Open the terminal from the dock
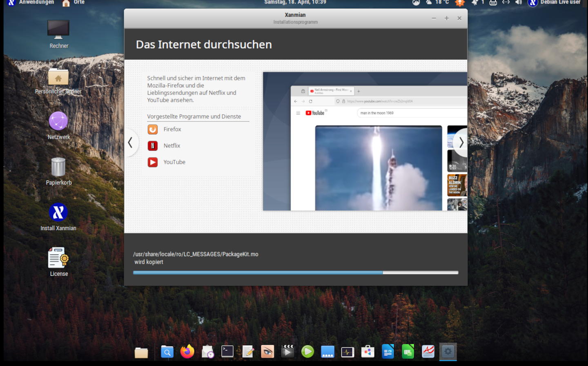The height and width of the screenshot is (366, 588). [227, 352]
